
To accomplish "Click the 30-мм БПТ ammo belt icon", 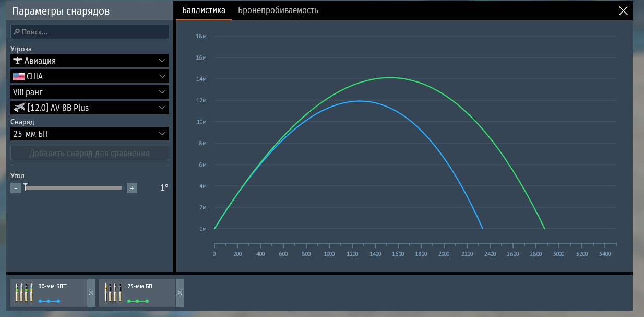I will 24,292.
